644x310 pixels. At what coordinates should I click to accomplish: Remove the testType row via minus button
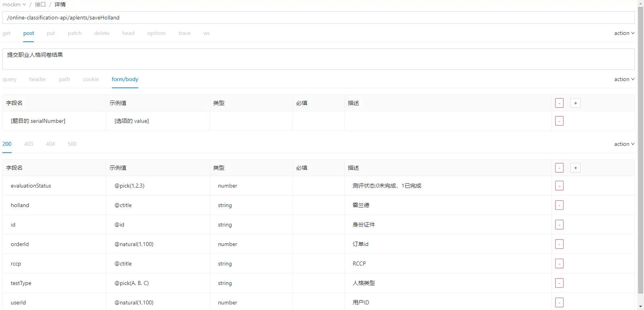pos(559,283)
